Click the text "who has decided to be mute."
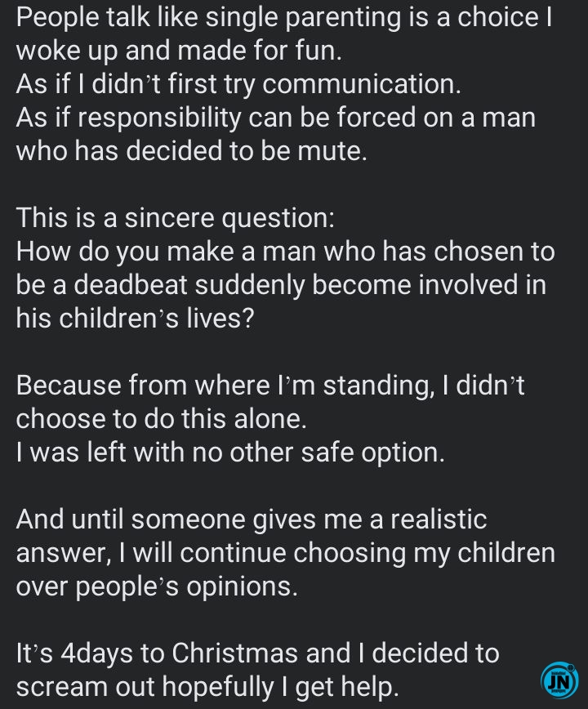The image size is (588, 709). click(x=191, y=151)
